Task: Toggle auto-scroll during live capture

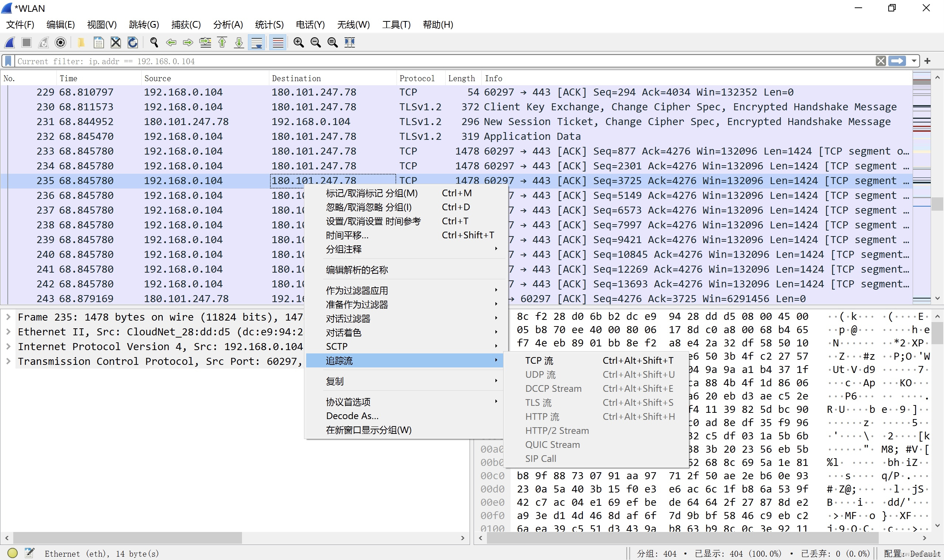Action: [x=257, y=42]
